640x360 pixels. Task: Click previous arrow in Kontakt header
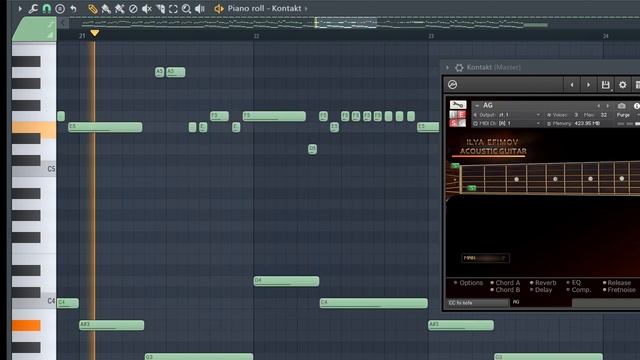tap(572, 84)
